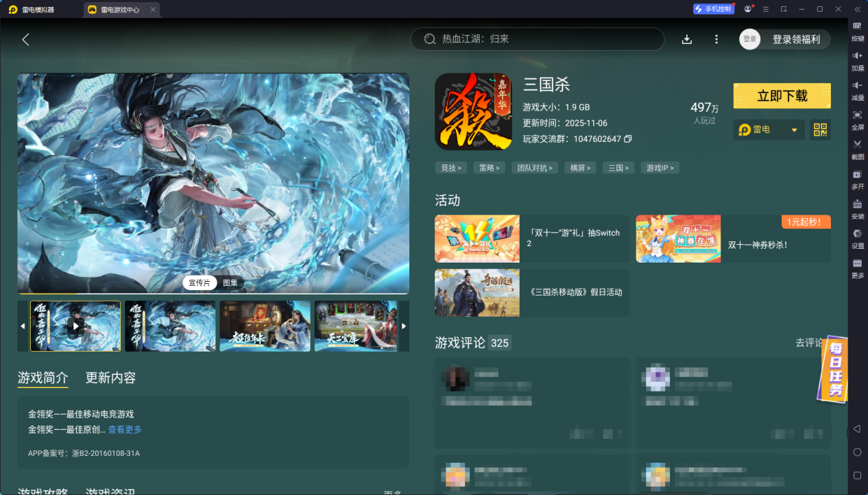The image size is (868, 495).
Task: Open 查看更多 to read full game description
Action: (124, 429)
